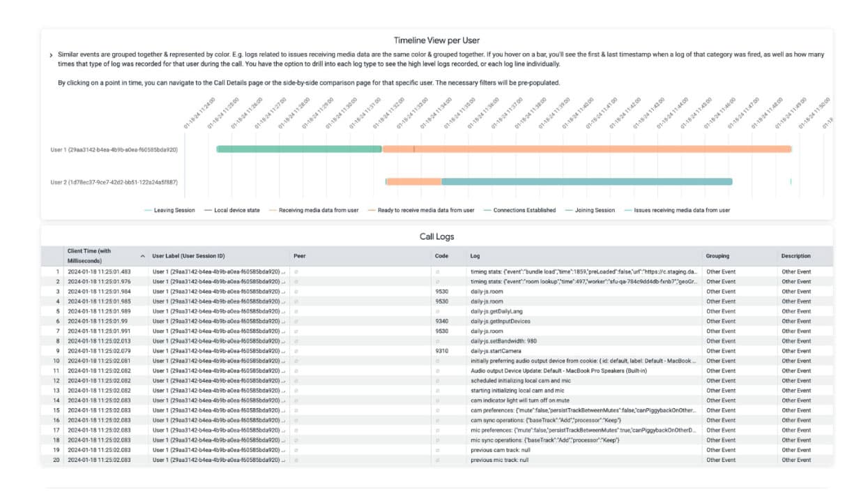Click User 1's green Connections Established bar

coord(299,149)
